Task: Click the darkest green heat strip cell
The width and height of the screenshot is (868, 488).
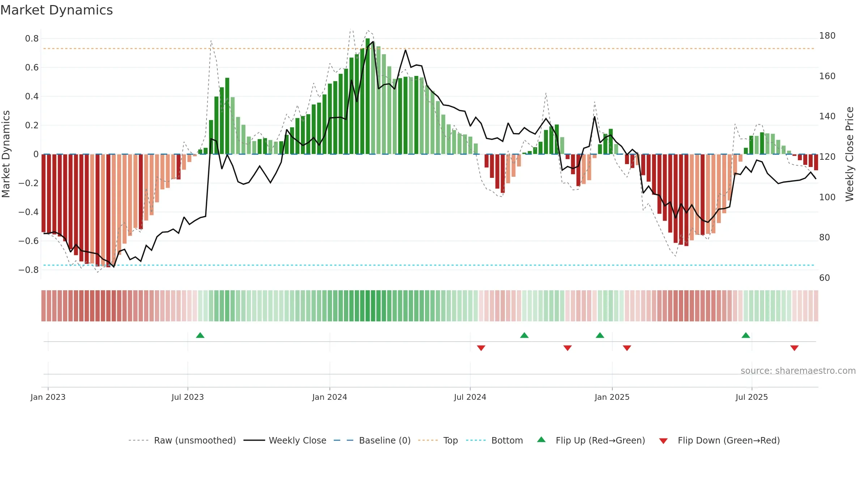Action: pos(367,306)
